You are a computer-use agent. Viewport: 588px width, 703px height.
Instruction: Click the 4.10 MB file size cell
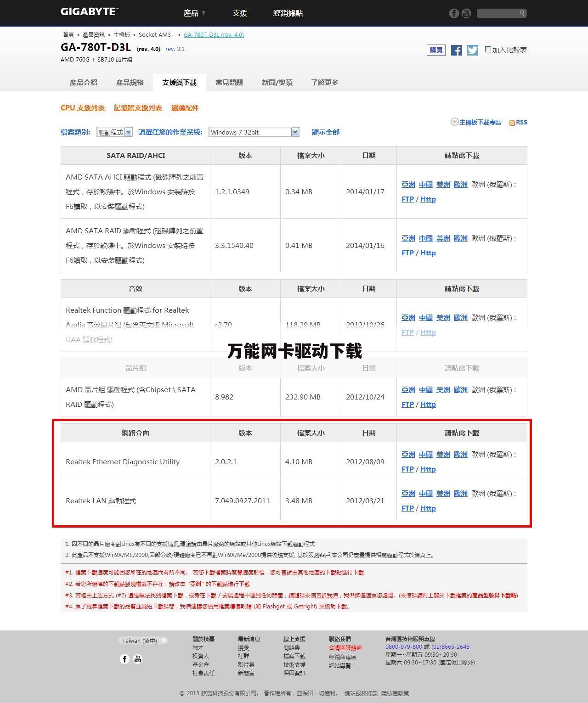(x=311, y=462)
